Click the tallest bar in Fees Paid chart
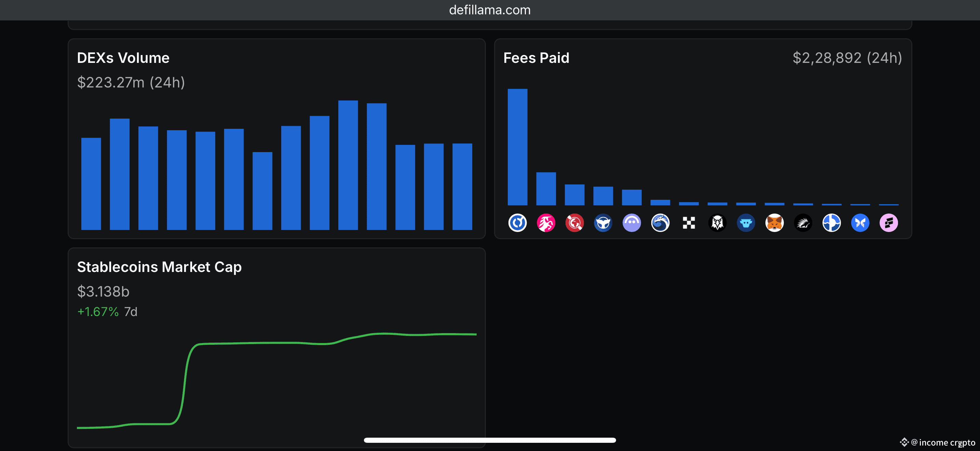The image size is (980, 451). pyautogui.click(x=517, y=147)
